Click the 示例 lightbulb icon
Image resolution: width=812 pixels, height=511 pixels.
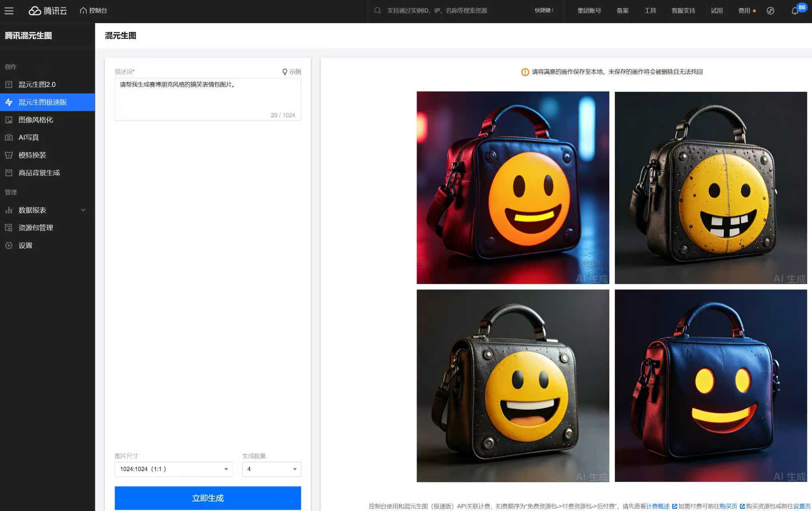point(285,72)
